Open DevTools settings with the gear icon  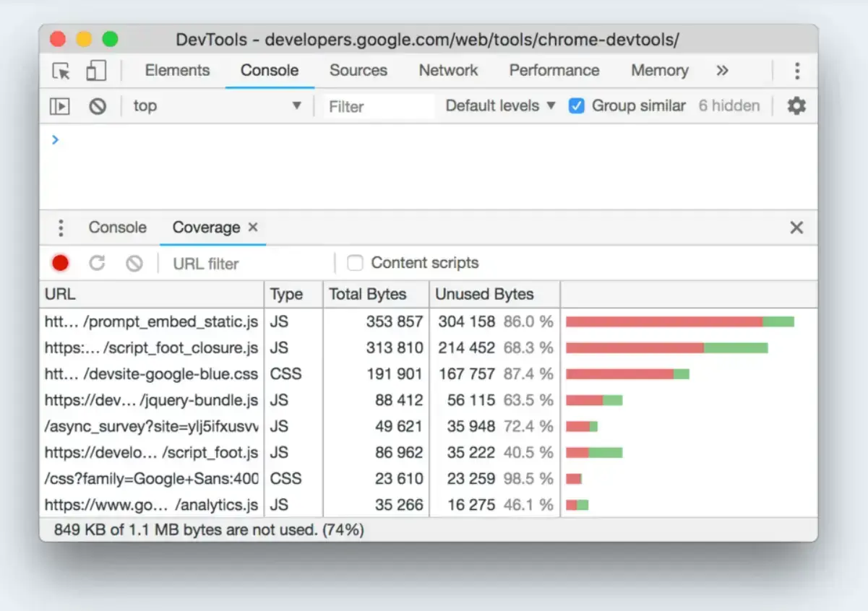(796, 105)
